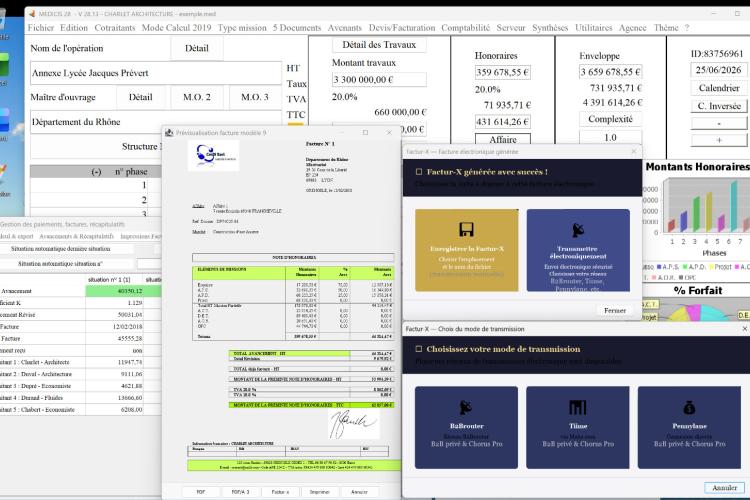Screen dimensions: 750x500
Task: Edit the Honoraires 359 678,55 € field
Action: (503, 72)
